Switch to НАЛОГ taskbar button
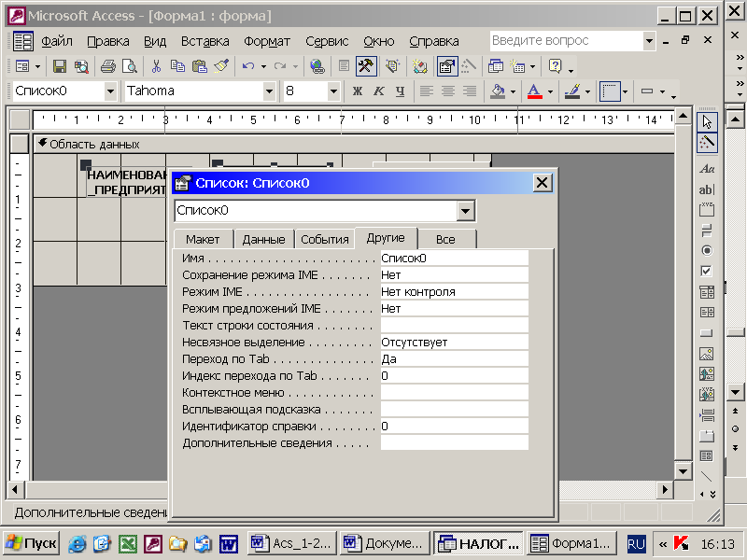The height and width of the screenshot is (560, 747). pos(478,543)
